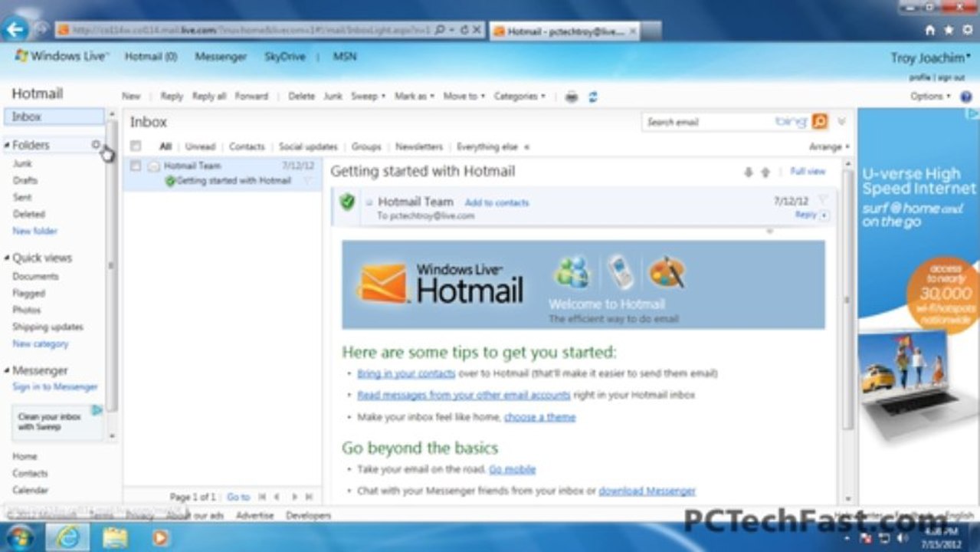This screenshot has height=552, width=980.
Task: Click choose a theme link
Action: click(539, 417)
